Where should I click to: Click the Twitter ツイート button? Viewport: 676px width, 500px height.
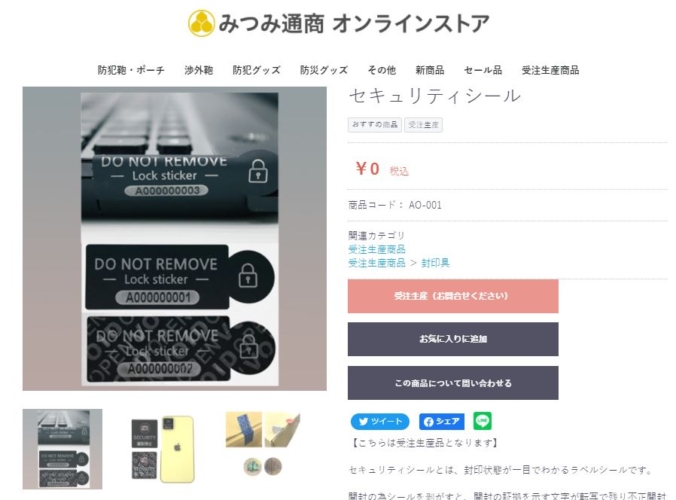coord(380,422)
